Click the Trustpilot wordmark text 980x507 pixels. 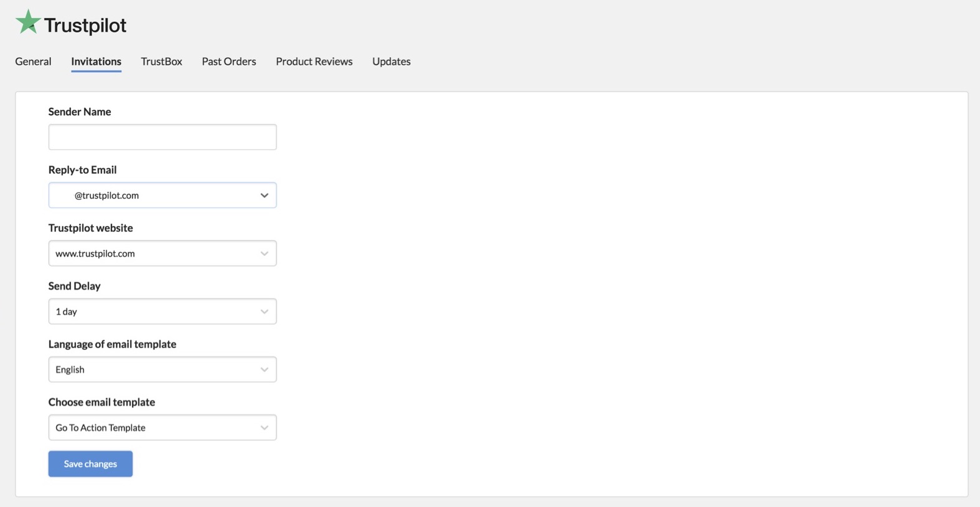[x=85, y=25]
